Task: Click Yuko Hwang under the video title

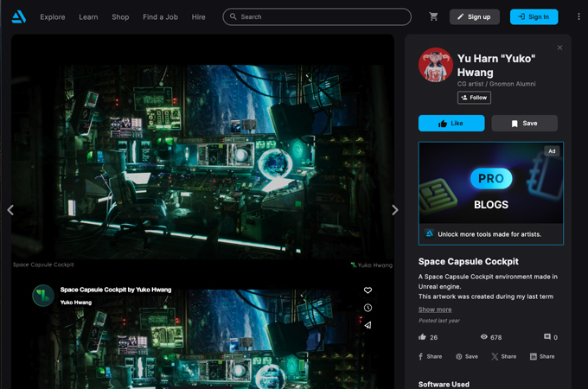Action: (76, 303)
